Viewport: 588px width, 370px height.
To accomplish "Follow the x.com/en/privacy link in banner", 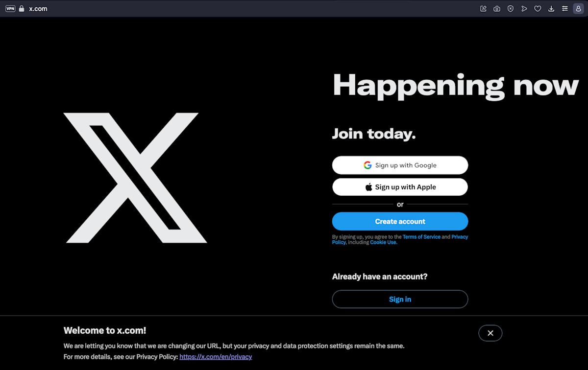I will [x=216, y=357].
